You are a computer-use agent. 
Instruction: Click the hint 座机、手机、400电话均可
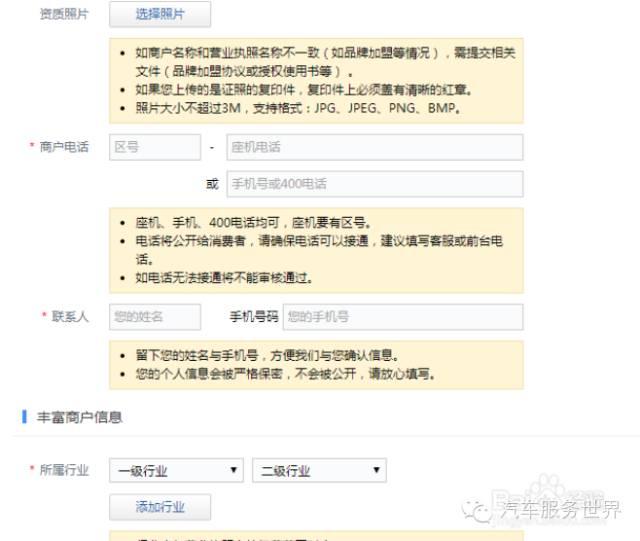tap(253, 223)
